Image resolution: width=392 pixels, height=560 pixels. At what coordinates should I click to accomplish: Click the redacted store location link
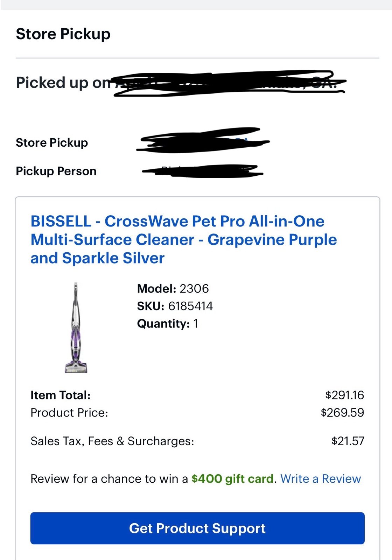(x=203, y=141)
